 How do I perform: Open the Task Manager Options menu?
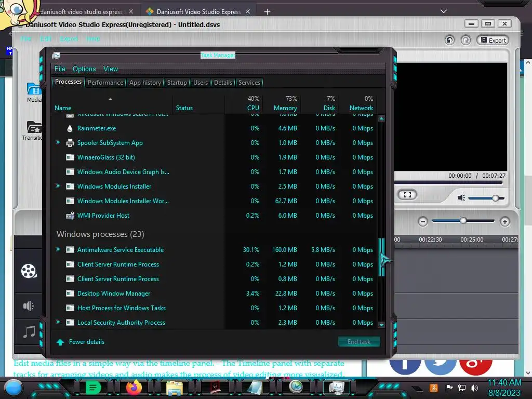pyautogui.click(x=84, y=69)
